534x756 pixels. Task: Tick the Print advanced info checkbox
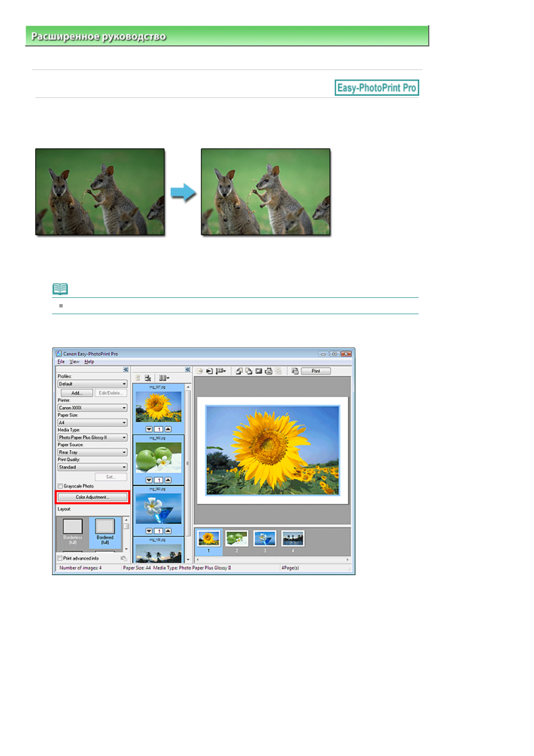coord(60,558)
